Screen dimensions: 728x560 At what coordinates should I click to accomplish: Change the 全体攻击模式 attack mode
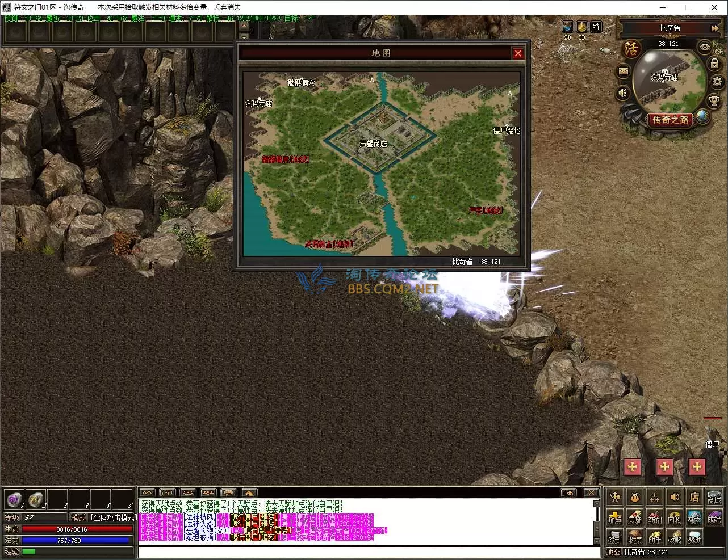pyautogui.click(x=113, y=517)
